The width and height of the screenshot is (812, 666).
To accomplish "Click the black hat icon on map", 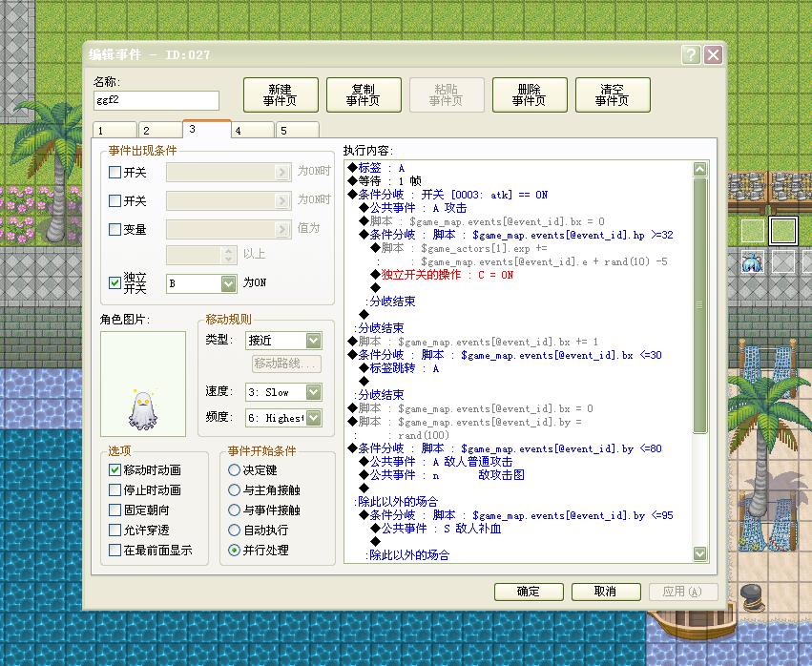I will [752, 596].
